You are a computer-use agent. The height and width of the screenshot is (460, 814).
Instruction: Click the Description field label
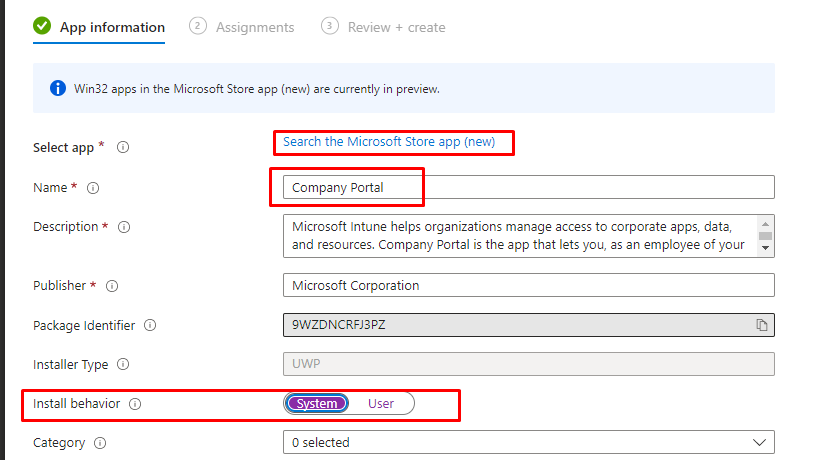(x=65, y=227)
